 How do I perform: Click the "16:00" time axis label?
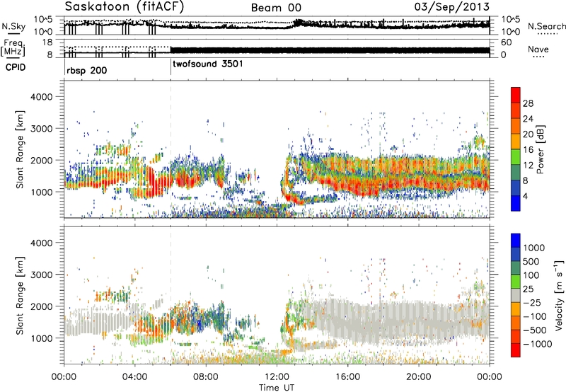(x=347, y=377)
